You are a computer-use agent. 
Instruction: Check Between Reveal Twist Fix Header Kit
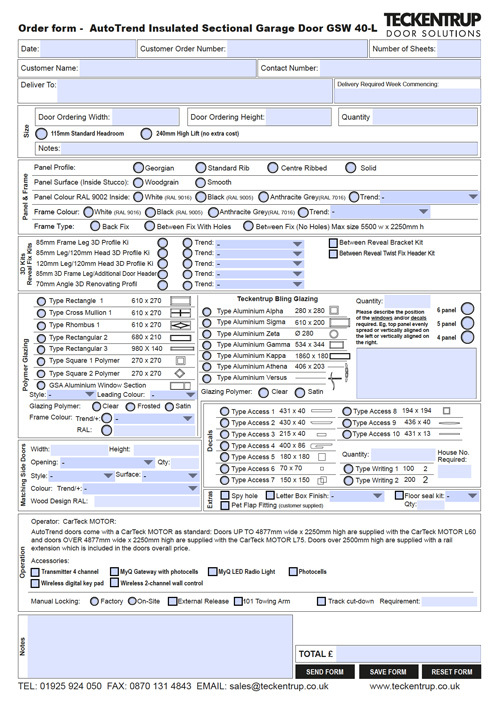tap(333, 254)
